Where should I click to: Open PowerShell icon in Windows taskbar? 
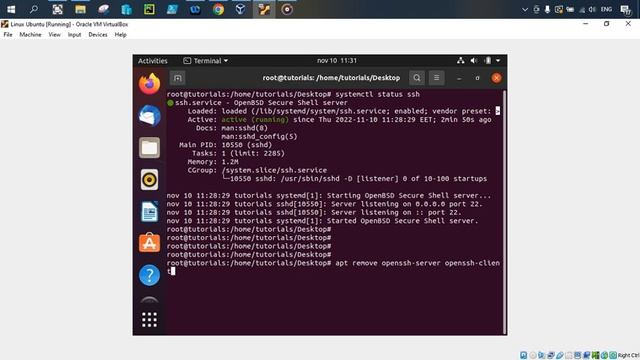172,9
